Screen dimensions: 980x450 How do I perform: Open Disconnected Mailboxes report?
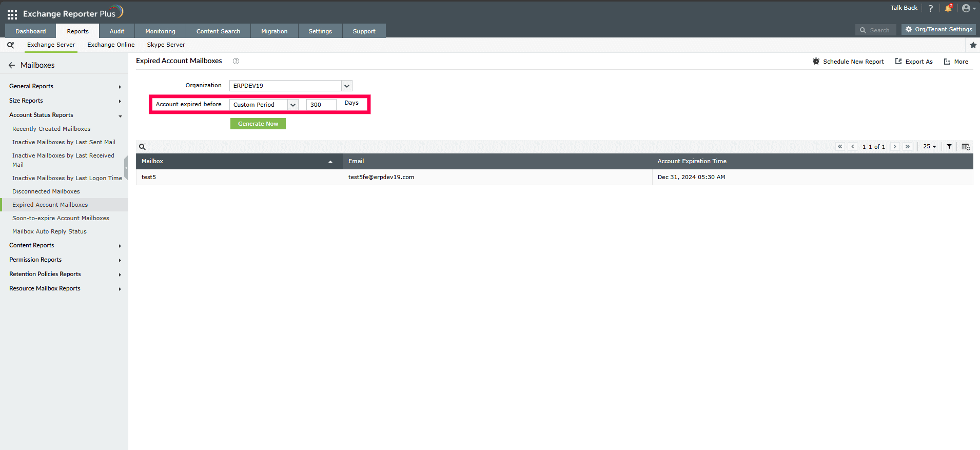click(x=46, y=191)
